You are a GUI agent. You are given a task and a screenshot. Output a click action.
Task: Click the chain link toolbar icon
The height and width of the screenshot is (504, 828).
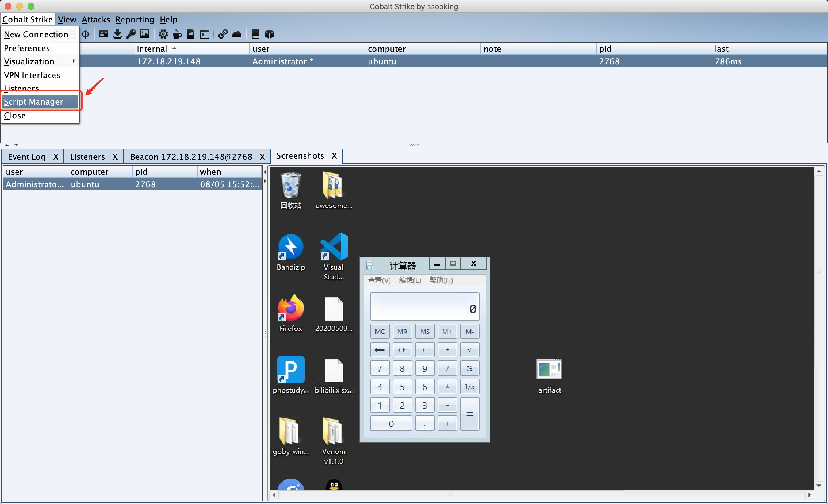pyautogui.click(x=223, y=34)
